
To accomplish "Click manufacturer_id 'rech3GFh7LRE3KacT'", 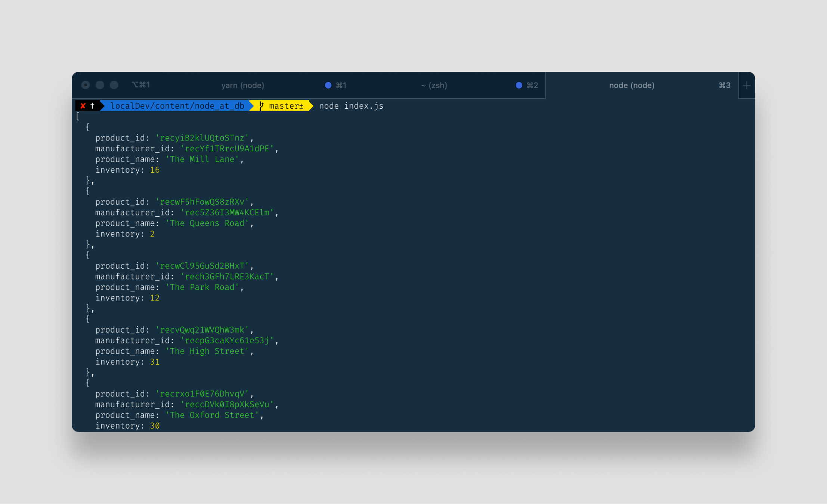I will pos(227,276).
